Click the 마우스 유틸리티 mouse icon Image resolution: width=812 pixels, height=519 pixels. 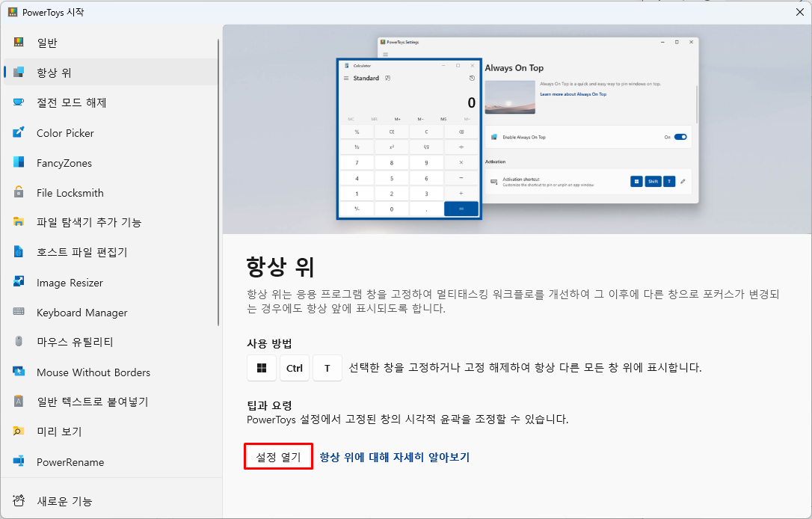(19, 341)
